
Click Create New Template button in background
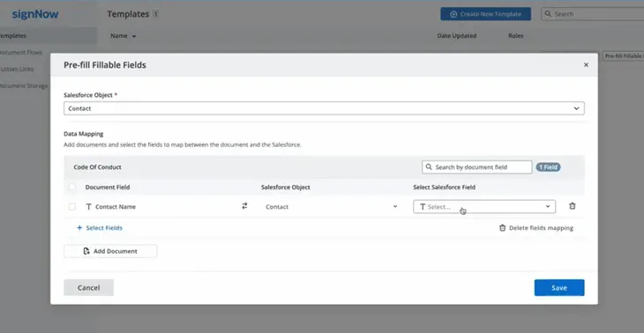[485, 14]
